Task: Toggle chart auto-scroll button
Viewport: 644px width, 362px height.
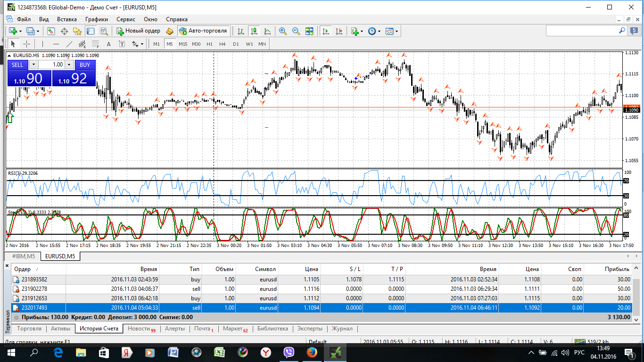Action: point(325,31)
